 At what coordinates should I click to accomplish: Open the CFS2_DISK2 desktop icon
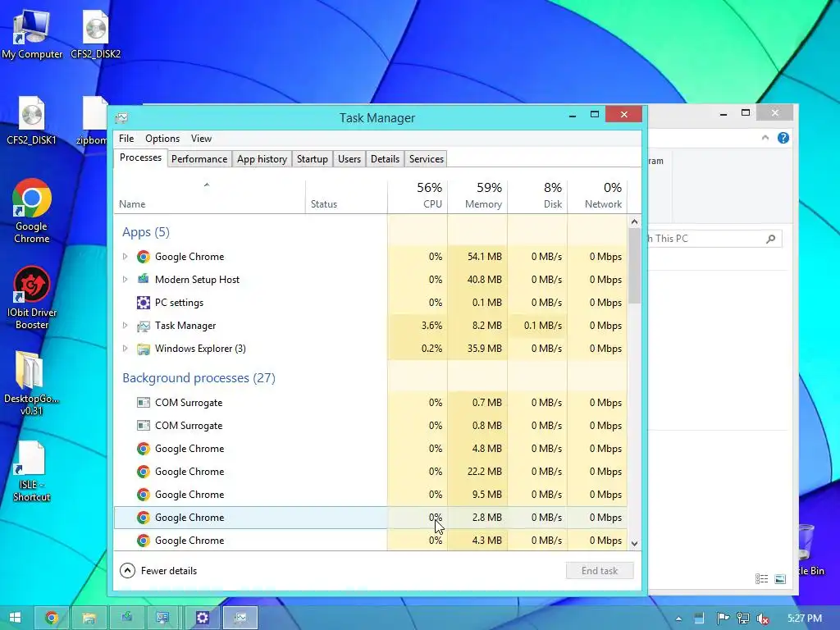(95, 33)
